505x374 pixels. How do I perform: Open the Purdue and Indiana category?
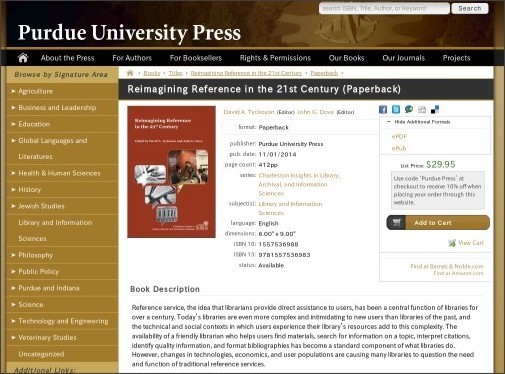coord(49,288)
